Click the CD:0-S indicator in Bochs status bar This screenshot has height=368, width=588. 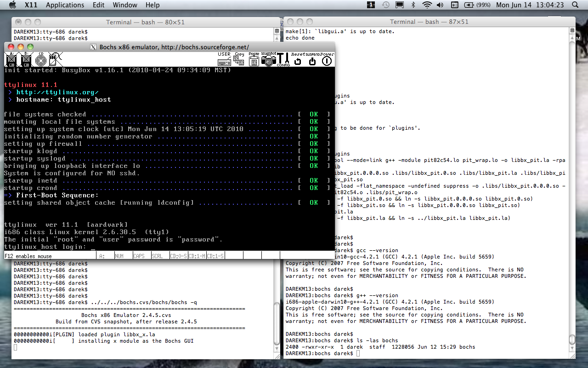tap(178, 256)
